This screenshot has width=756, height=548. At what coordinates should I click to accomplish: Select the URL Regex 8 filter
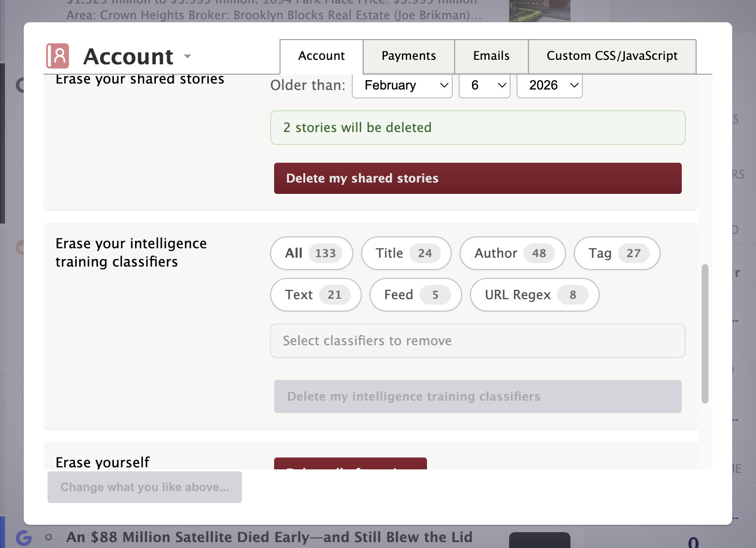pyautogui.click(x=534, y=295)
